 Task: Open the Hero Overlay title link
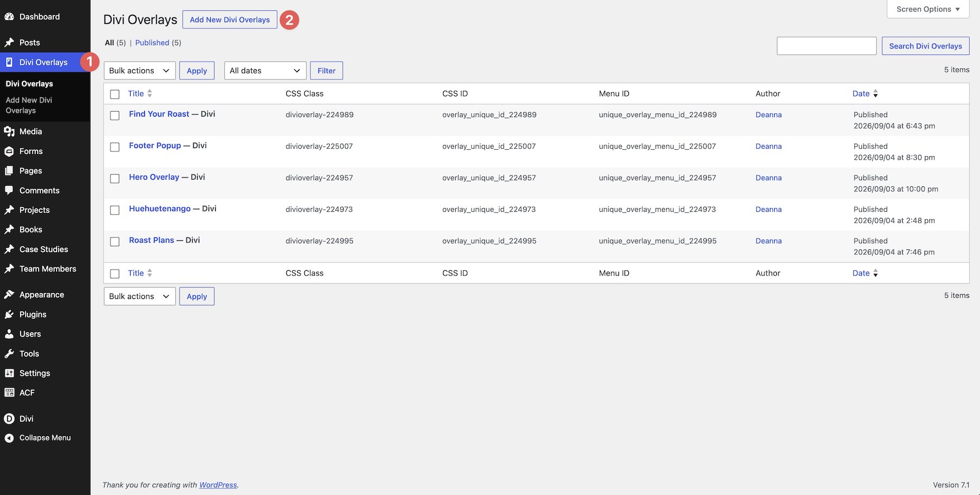[154, 177]
